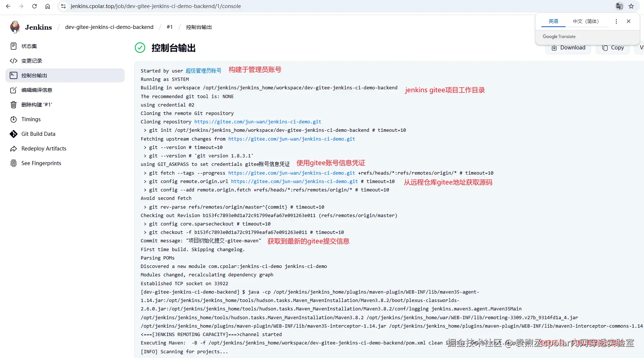Click 'using credential 02' line
Viewport: 644px width, 358px height.
click(168, 105)
